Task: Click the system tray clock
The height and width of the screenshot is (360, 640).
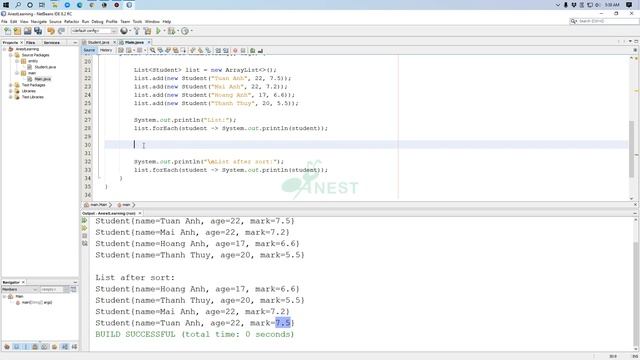Action: [x=612, y=5]
